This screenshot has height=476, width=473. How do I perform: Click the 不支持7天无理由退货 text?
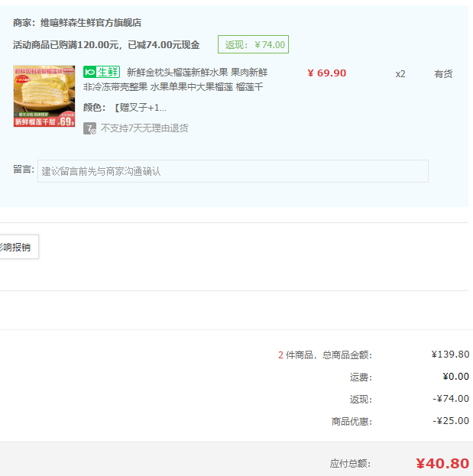pos(144,128)
